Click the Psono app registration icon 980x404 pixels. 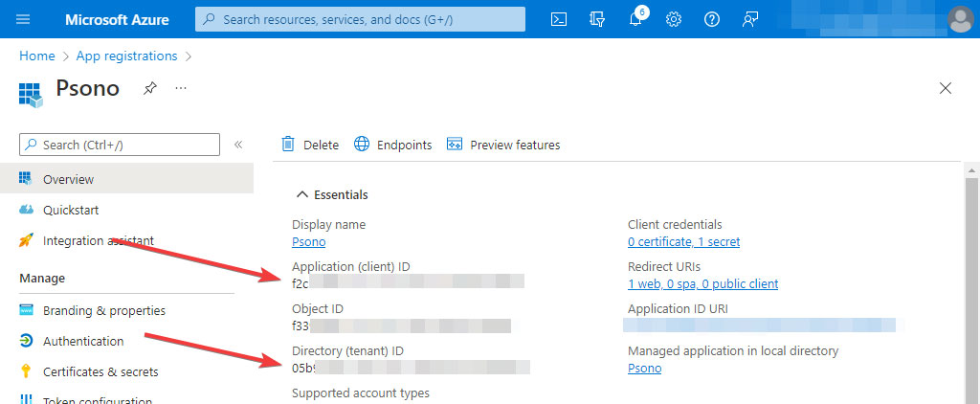31,95
